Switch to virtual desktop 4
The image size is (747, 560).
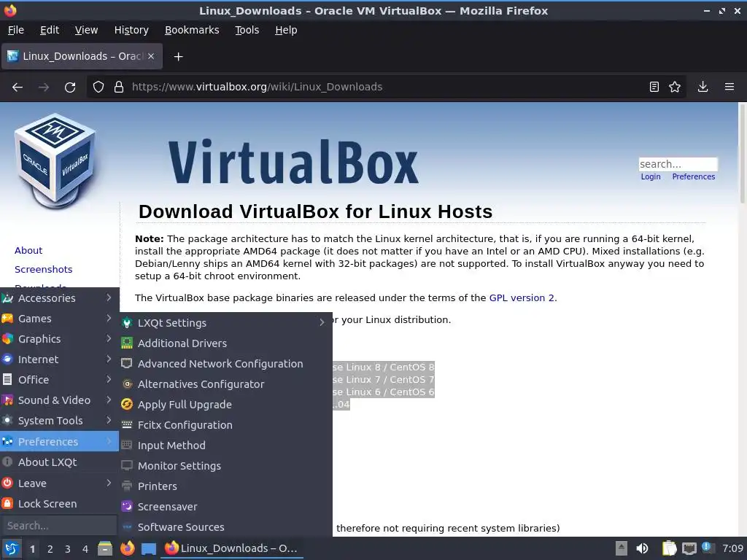click(x=85, y=549)
